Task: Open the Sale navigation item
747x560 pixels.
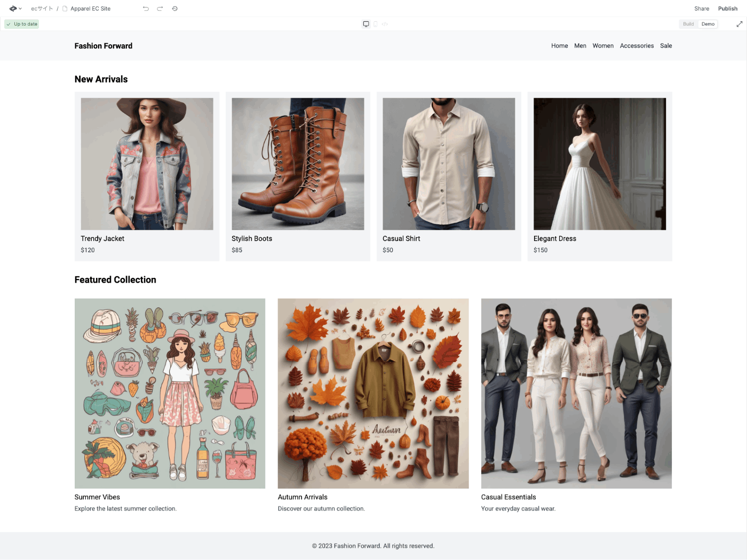Action: 666,46
